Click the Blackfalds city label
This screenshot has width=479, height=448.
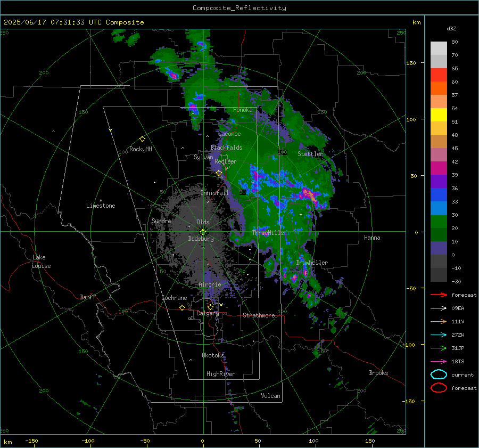[x=226, y=148]
